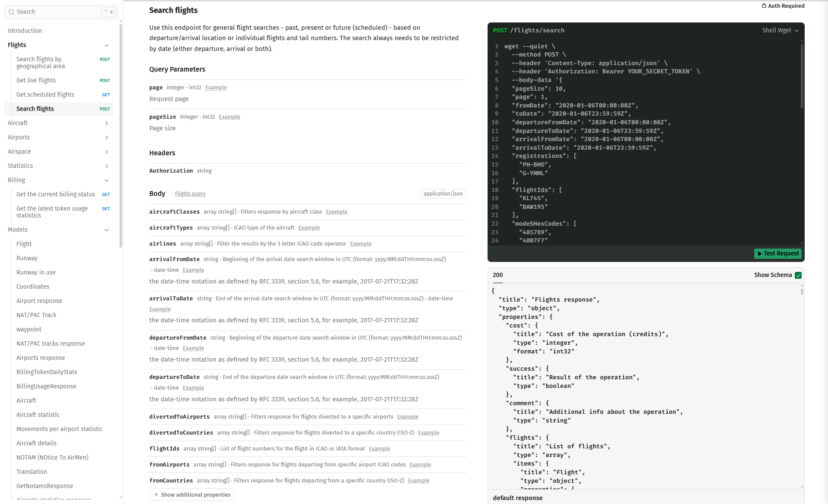Open the Aircraft details model
The width and height of the screenshot is (828, 504).
coord(36,443)
